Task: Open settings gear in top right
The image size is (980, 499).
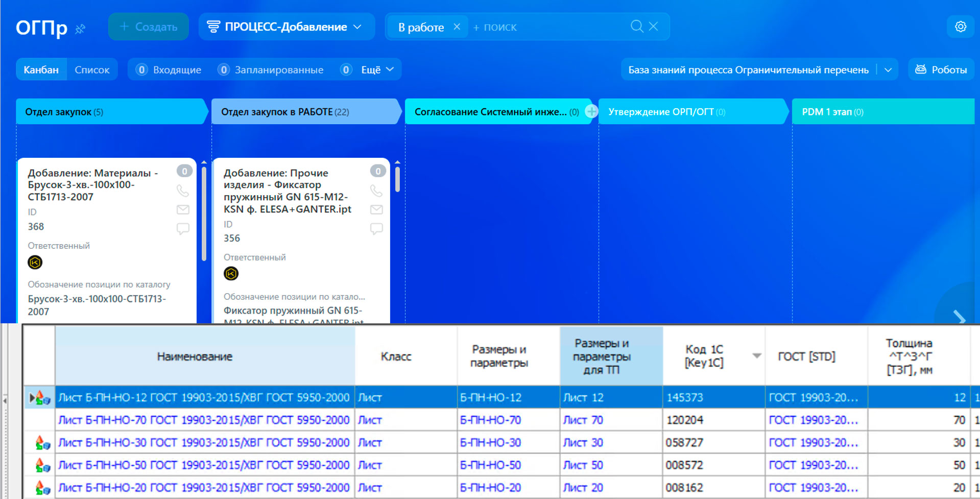Action: 961,27
